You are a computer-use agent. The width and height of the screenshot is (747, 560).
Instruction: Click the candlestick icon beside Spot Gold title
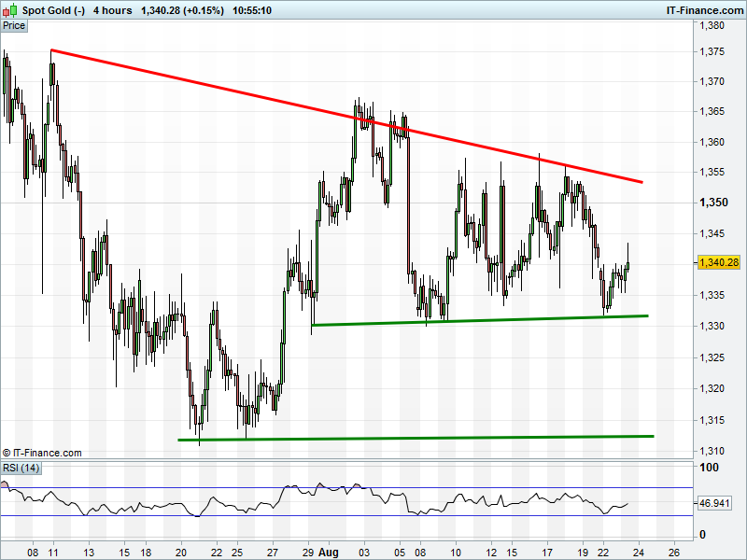[x=9, y=10]
